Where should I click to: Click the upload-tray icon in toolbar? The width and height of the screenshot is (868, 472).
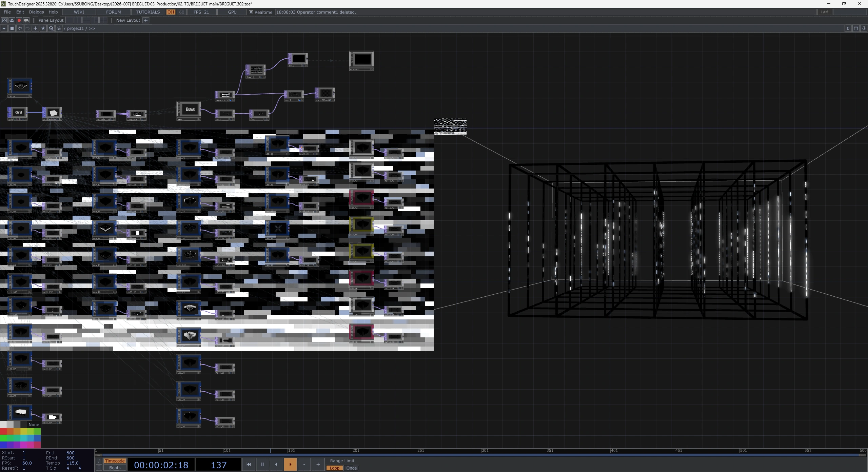point(12,20)
